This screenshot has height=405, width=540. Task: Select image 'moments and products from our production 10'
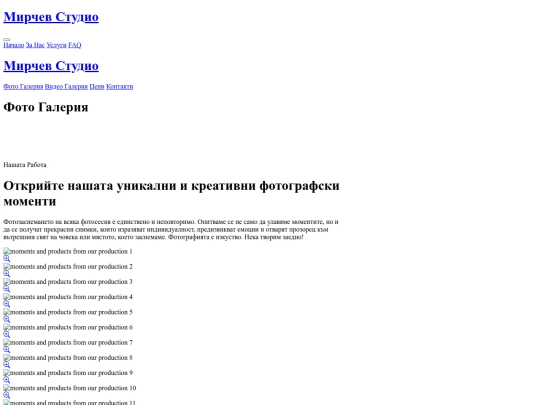pyautogui.click(x=70, y=388)
